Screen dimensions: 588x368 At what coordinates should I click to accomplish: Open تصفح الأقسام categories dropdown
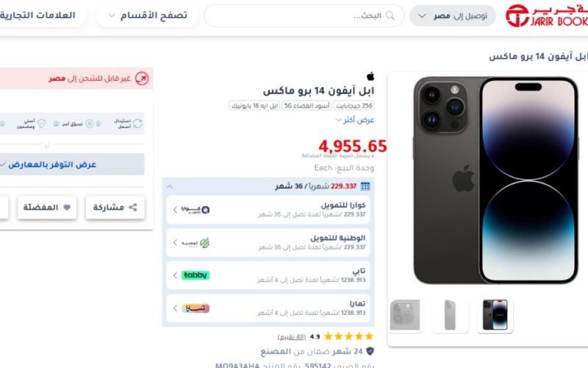pyautogui.click(x=148, y=15)
